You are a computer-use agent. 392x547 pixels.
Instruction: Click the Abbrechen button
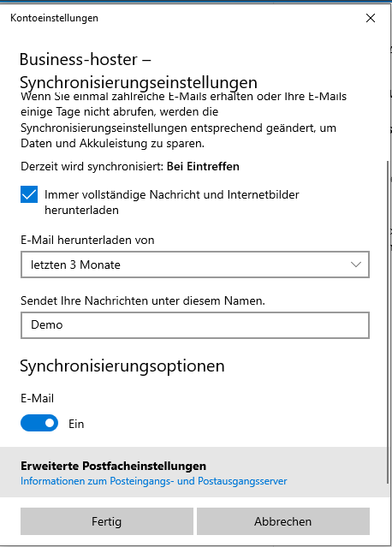(282, 521)
